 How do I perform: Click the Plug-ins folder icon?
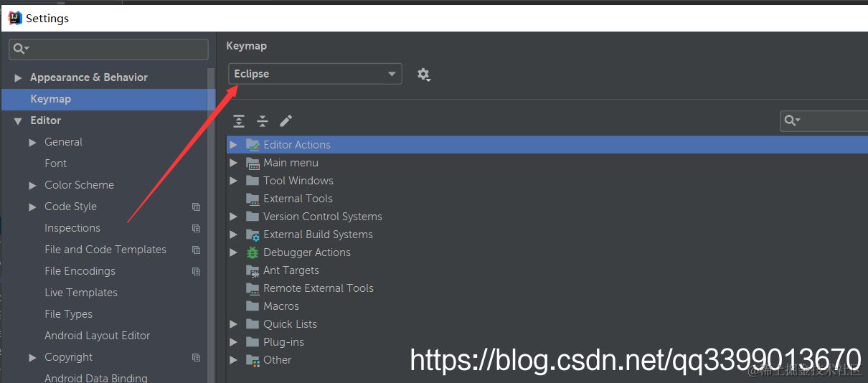point(253,341)
